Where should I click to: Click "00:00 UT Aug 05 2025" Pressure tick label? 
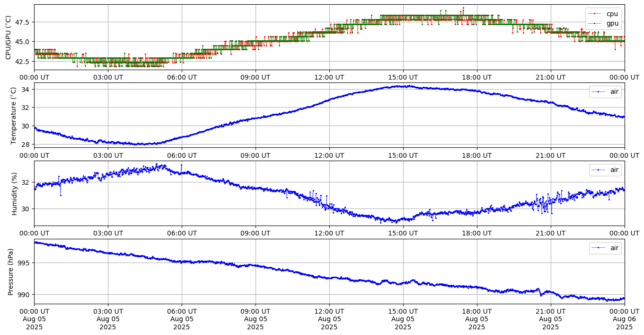34,319
